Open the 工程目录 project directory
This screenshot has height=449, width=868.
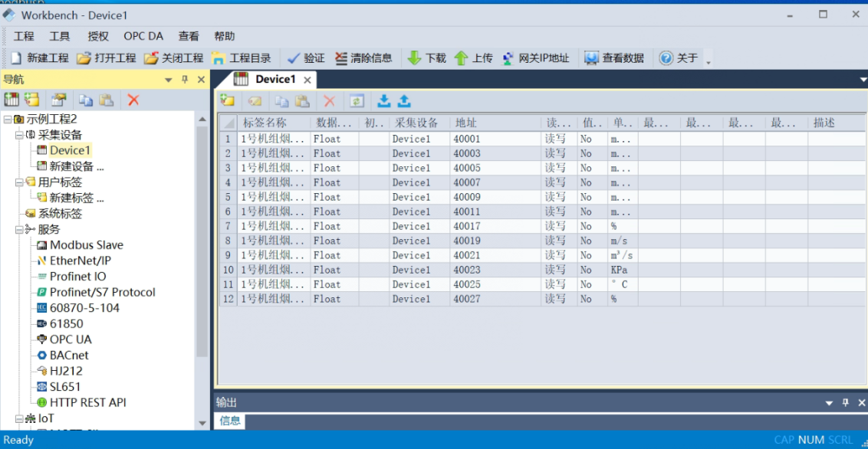point(242,58)
